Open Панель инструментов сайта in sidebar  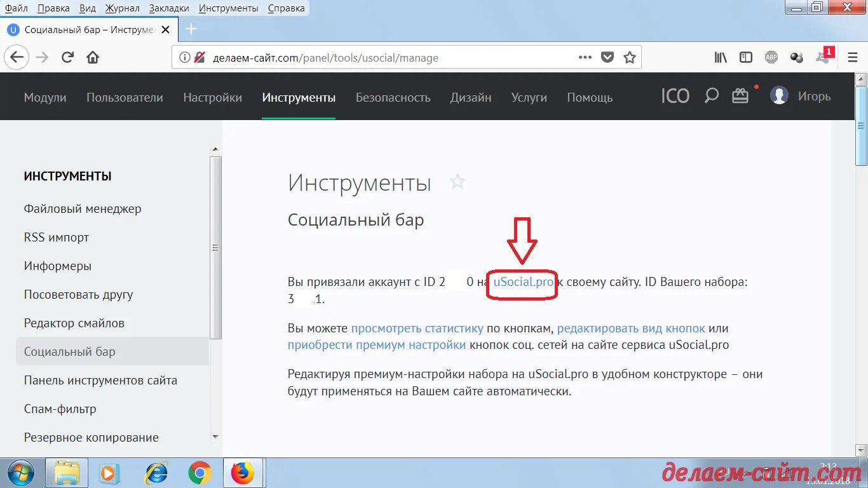point(100,380)
